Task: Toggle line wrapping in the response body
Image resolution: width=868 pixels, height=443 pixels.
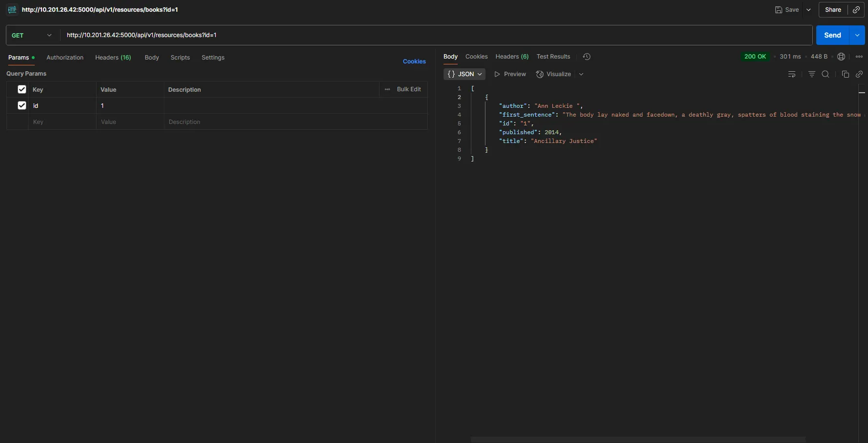Action: point(792,74)
